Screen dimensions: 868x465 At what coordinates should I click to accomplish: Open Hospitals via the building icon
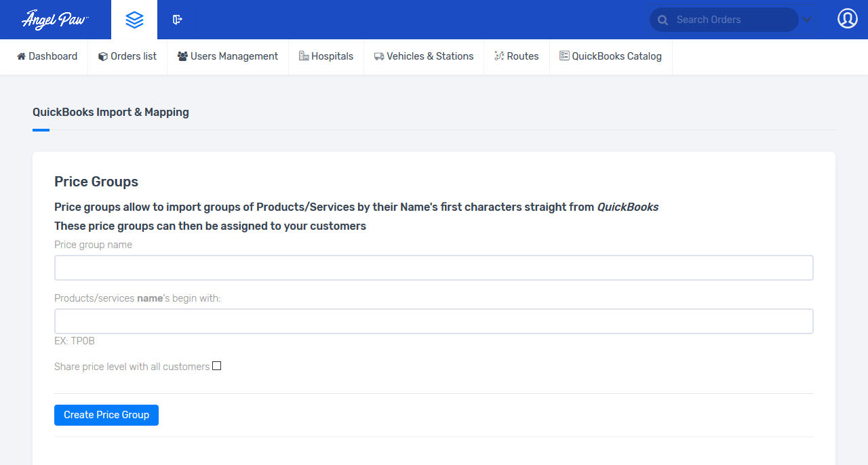pyautogui.click(x=304, y=56)
